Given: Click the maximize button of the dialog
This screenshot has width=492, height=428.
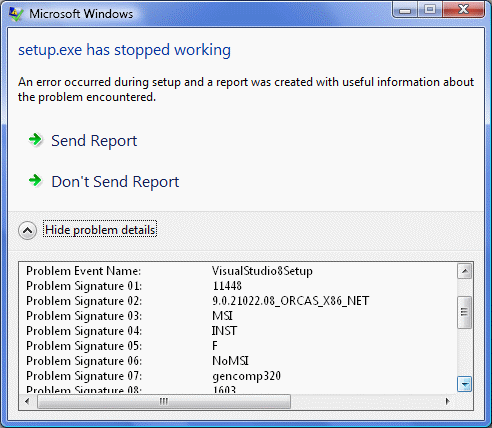Looking at the screenshot, I should [x=430, y=10].
